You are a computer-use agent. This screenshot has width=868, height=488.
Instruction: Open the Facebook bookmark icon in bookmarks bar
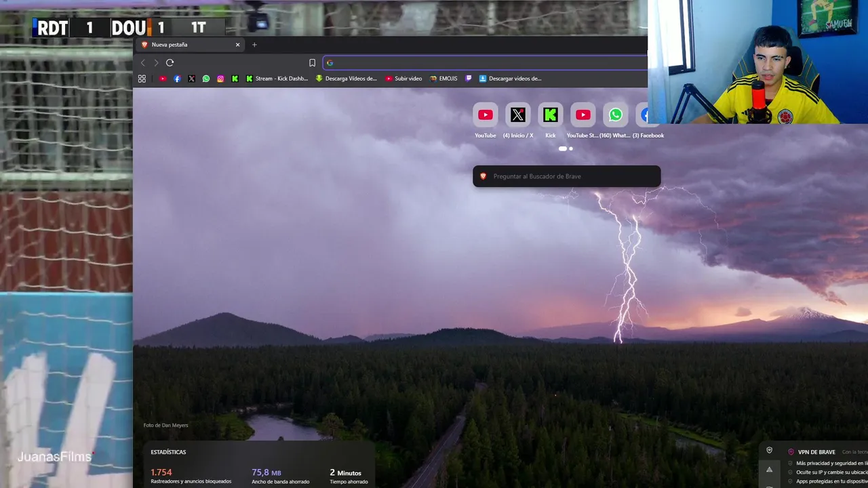177,79
